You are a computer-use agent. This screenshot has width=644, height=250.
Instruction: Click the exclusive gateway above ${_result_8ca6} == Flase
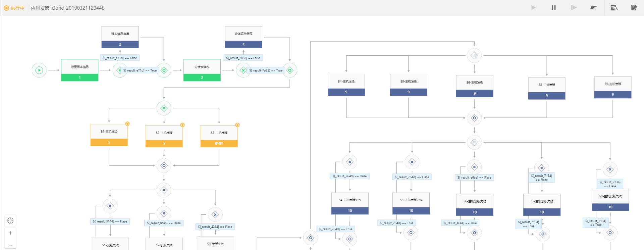[164, 213]
